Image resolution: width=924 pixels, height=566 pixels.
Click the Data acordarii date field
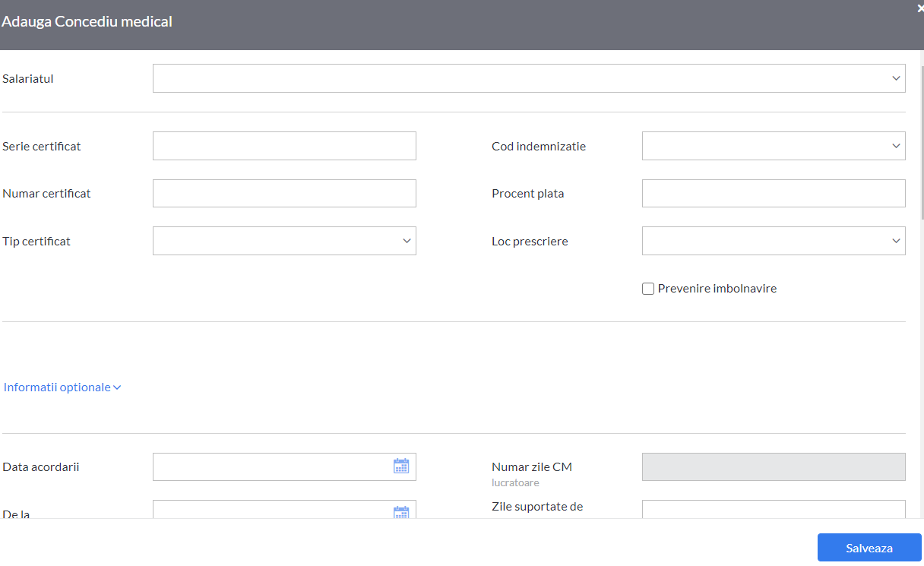(x=284, y=466)
